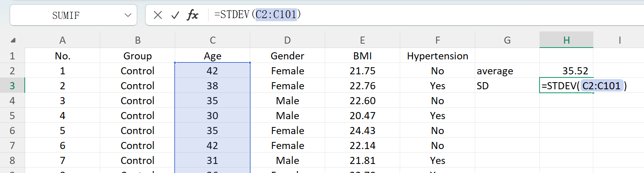Click Age cell 35 in row 4

[x=212, y=101]
